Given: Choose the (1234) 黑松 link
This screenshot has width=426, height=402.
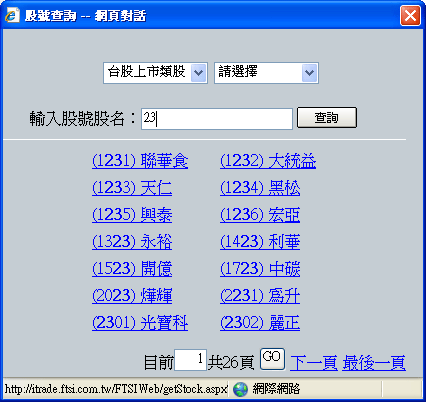Looking at the screenshot, I should 260,188.
